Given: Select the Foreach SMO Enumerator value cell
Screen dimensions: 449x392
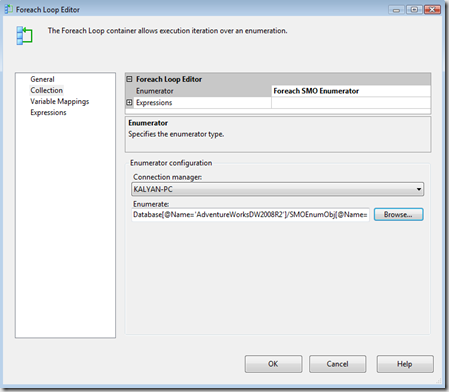Looking at the screenshot, I should (x=351, y=91).
